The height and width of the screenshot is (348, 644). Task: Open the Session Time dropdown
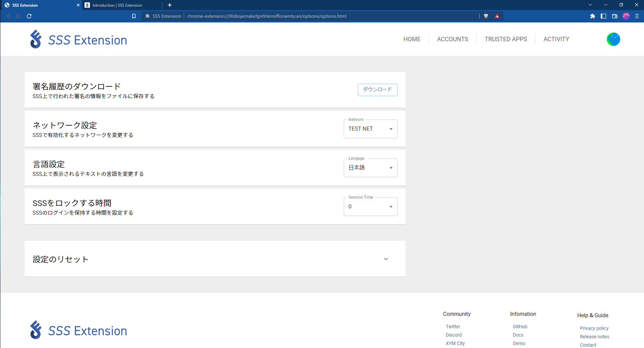(370, 207)
